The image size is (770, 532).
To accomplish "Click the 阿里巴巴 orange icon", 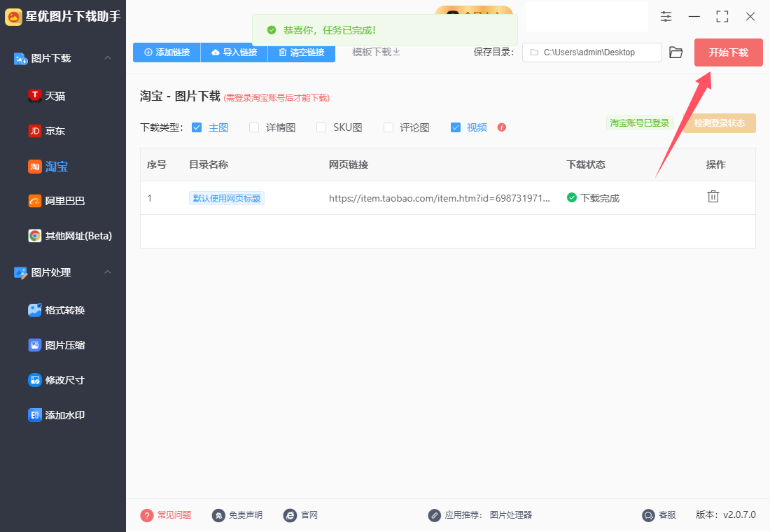I will click(35, 201).
